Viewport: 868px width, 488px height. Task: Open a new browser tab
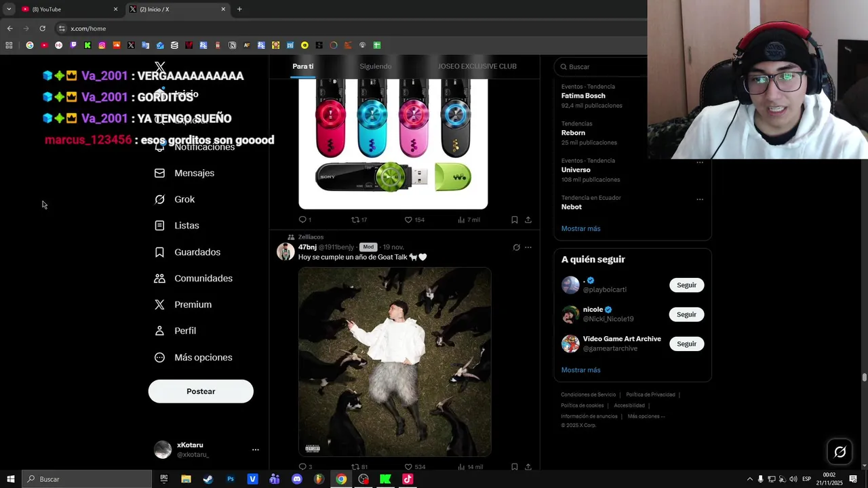pos(239,9)
